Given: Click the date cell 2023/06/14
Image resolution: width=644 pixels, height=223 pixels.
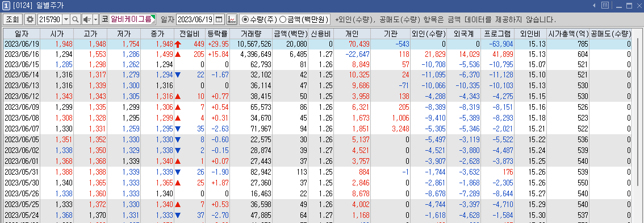Looking at the screenshot, I should (21, 75).
